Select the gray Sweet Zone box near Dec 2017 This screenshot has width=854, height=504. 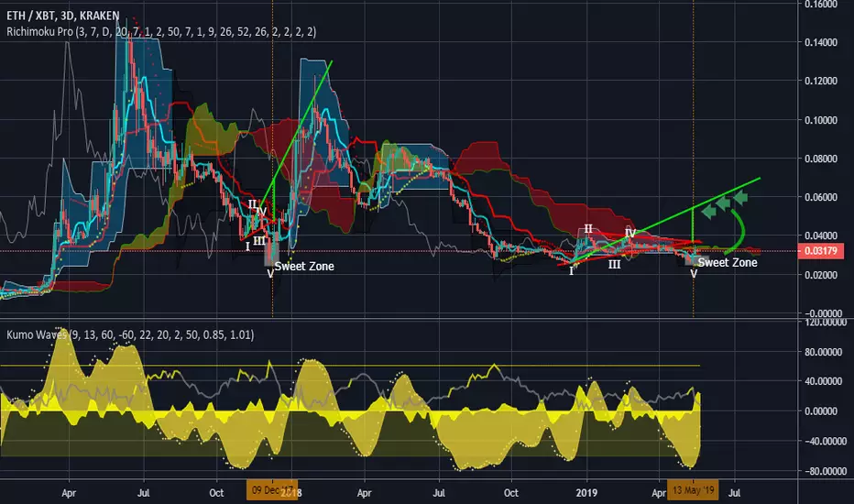(271, 255)
